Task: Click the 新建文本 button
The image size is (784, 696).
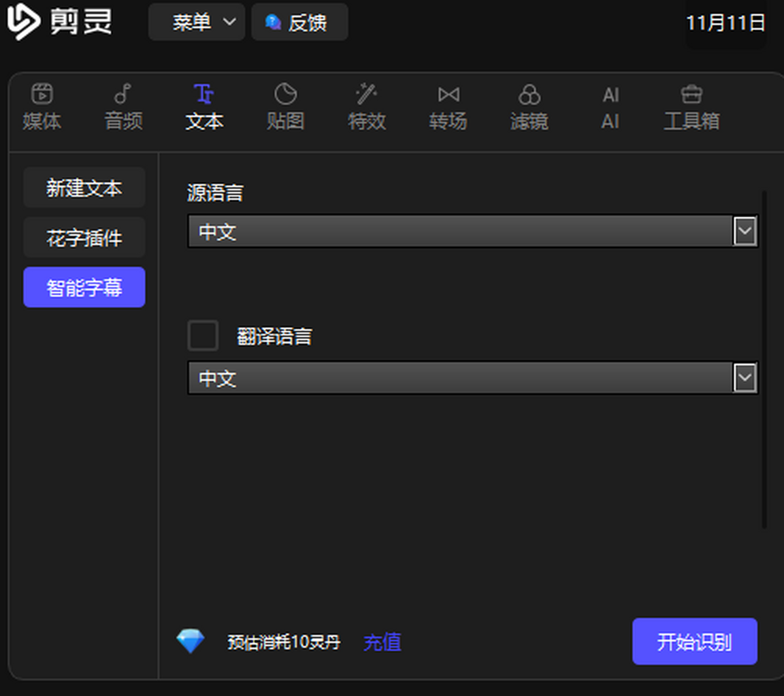Action: [x=84, y=188]
